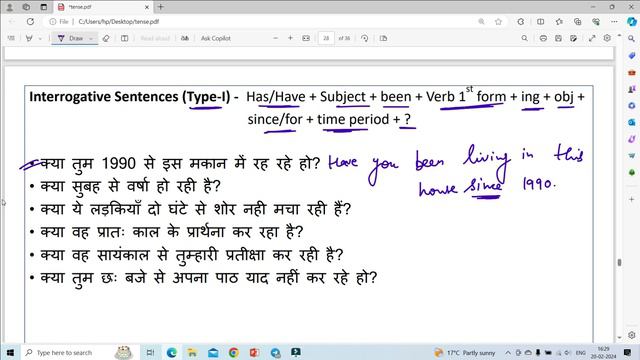Select the tense.pdf tab
This screenshot has height=360, width=640.
tap(102, 7)
